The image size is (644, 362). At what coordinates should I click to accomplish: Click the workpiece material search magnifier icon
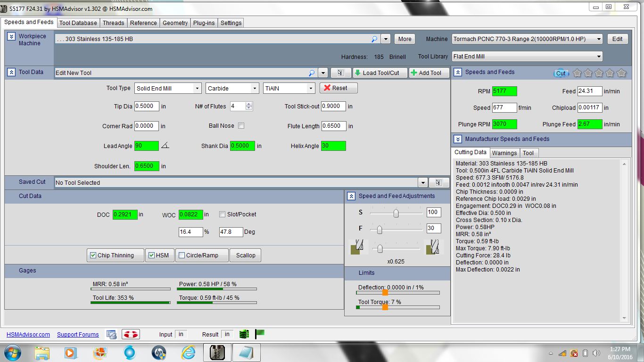click(374, 39)
